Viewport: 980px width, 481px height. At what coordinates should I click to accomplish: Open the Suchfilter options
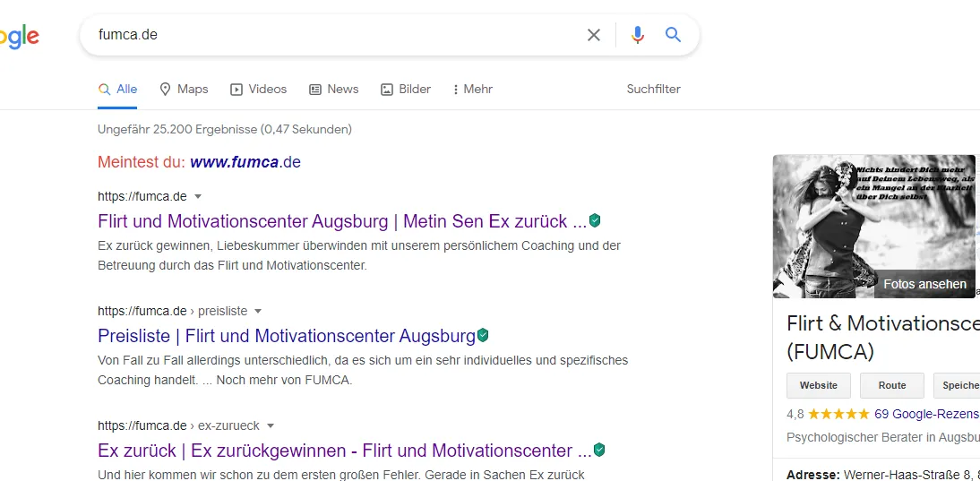click(654, 90)
